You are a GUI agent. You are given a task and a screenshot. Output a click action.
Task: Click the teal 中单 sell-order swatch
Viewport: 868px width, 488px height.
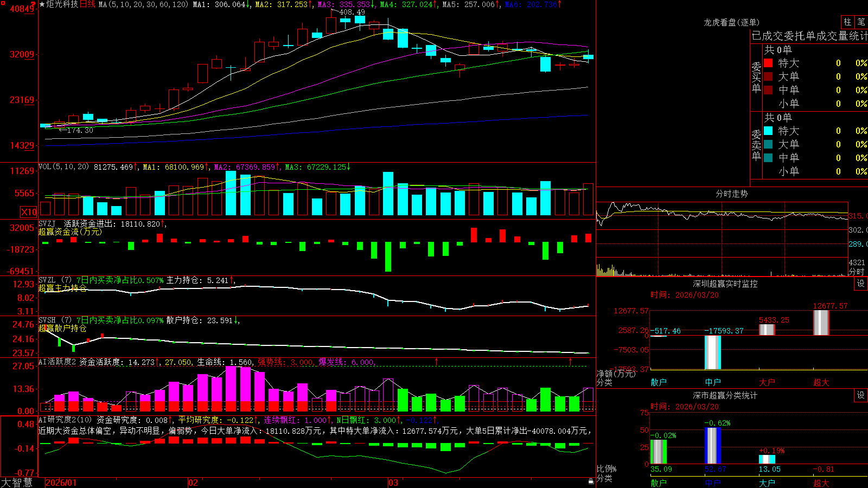(x=768, y=158)
